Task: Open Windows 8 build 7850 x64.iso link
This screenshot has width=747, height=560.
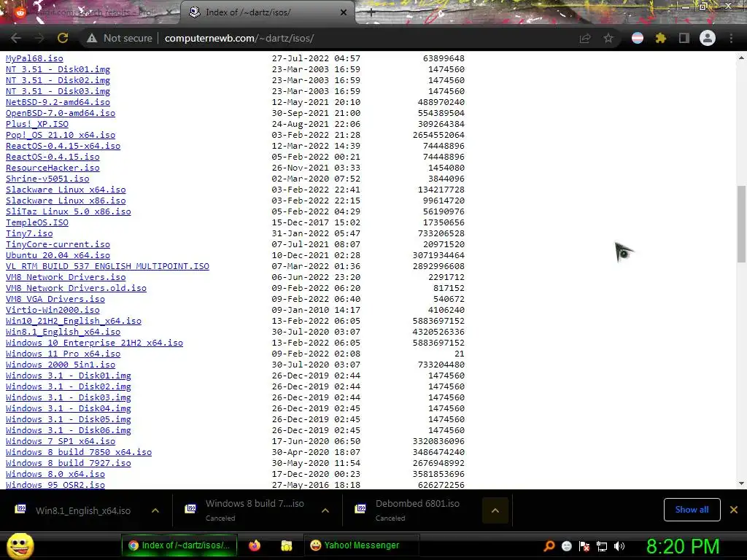Action: pyautogui.click(x=79, y=453)
